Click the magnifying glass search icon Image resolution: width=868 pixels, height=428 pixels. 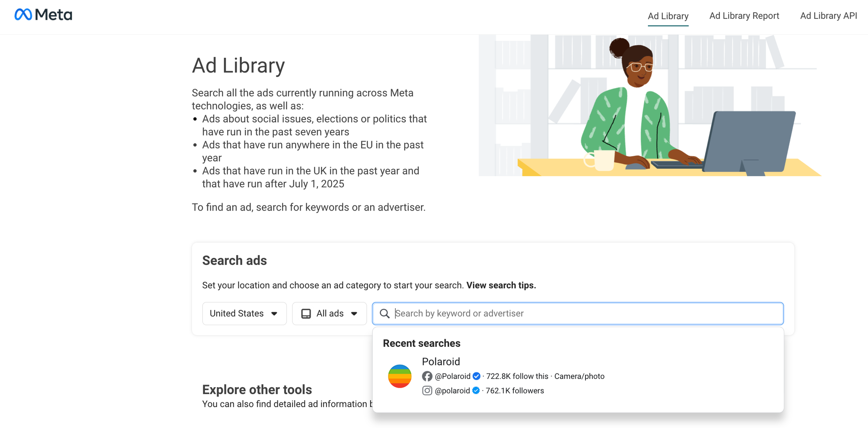click(385, 313)
